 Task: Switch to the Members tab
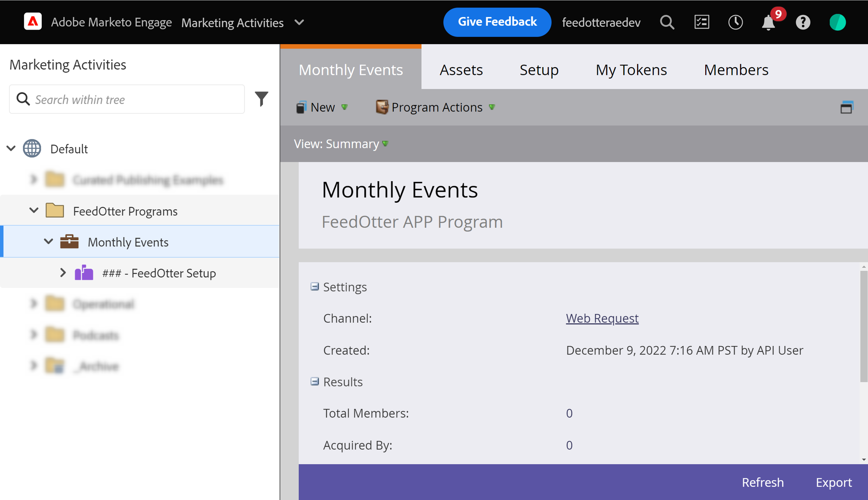pyautogui.click(x=736, y=70)
